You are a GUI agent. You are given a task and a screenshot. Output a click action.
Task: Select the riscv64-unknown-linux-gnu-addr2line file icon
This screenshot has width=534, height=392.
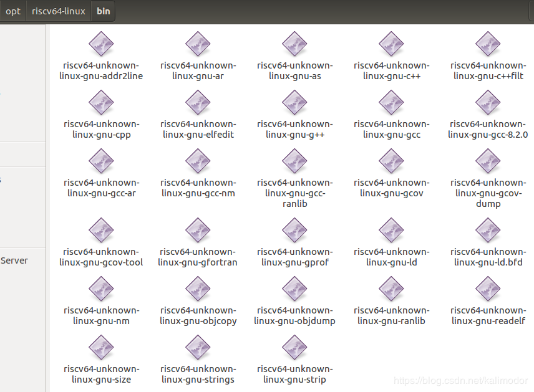click(101, 44)
